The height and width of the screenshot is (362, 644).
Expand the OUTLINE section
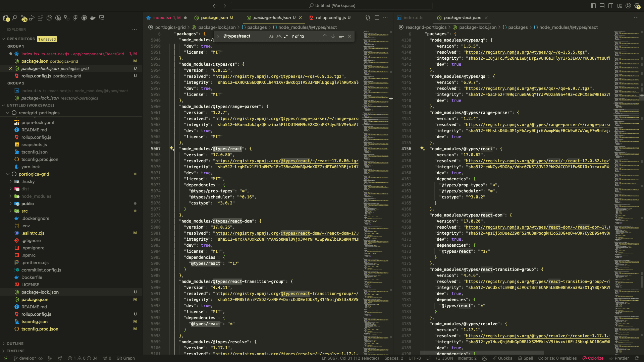[x=15, y=344]
